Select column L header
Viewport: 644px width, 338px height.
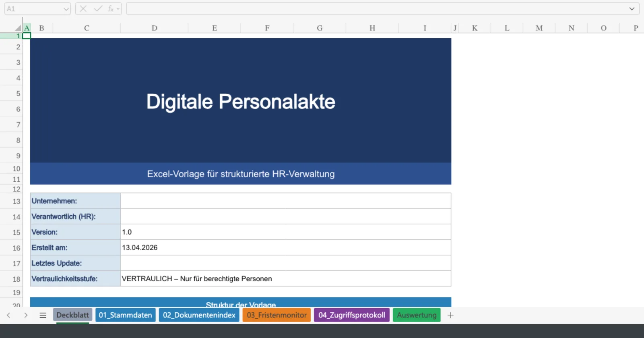[507, 28]
